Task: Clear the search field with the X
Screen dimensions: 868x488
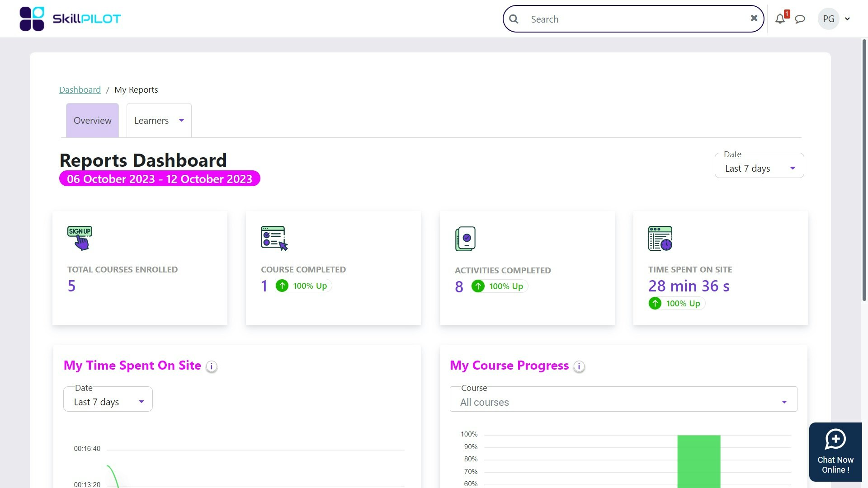Action: click(754, 18)
